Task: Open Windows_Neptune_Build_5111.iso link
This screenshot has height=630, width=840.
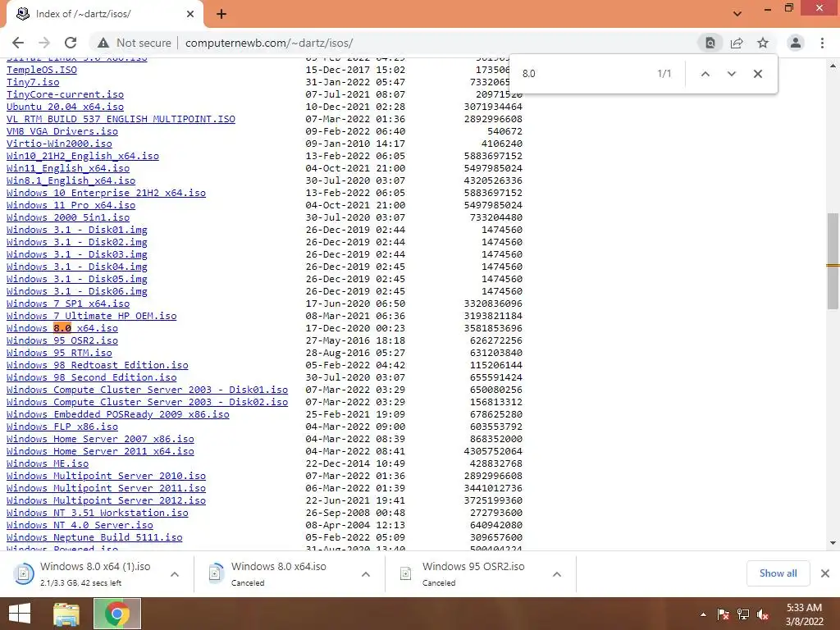Action: 94,538
